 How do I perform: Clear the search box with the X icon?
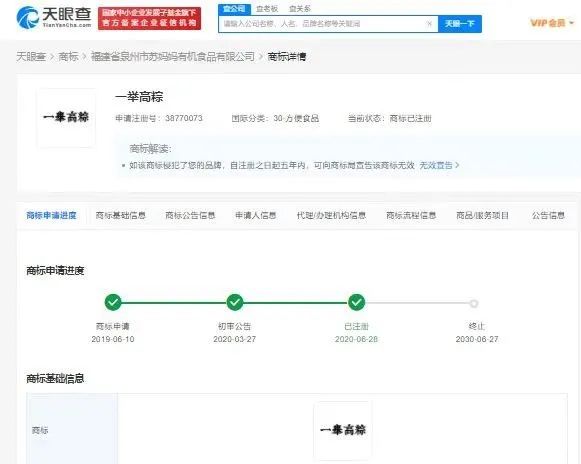[x=429, y=24]
